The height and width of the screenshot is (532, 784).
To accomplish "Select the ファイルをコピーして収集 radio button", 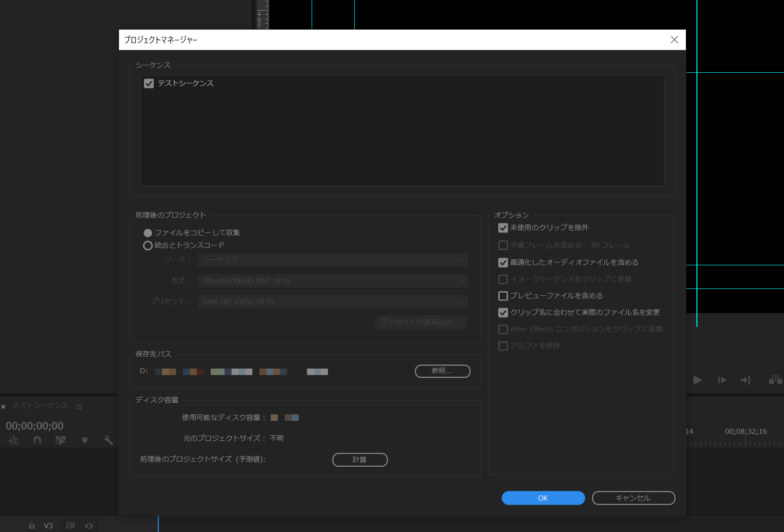I will pos(148,232).
